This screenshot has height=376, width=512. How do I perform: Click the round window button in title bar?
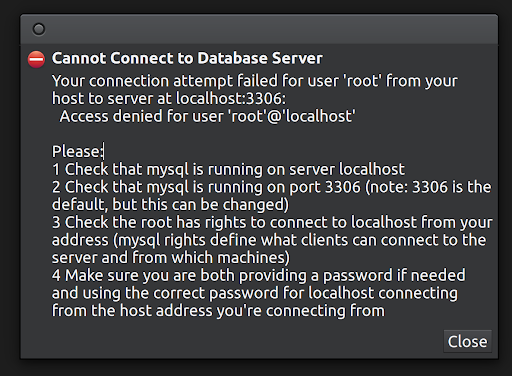coord(39,29)
